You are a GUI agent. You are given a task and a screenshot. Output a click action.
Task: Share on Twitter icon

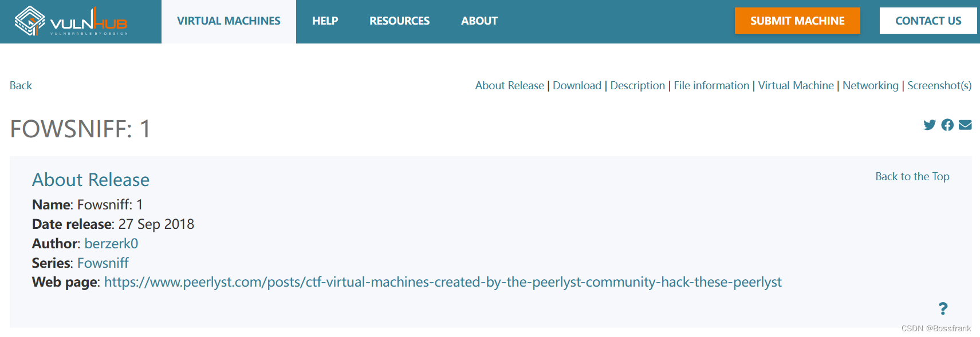(x=929, y=125)
